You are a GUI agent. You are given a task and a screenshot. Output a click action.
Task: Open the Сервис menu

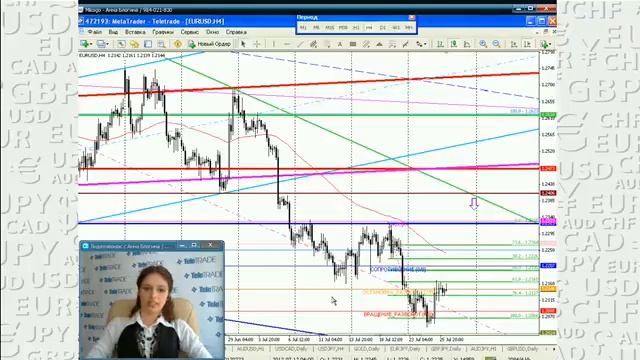click(189, 32)
